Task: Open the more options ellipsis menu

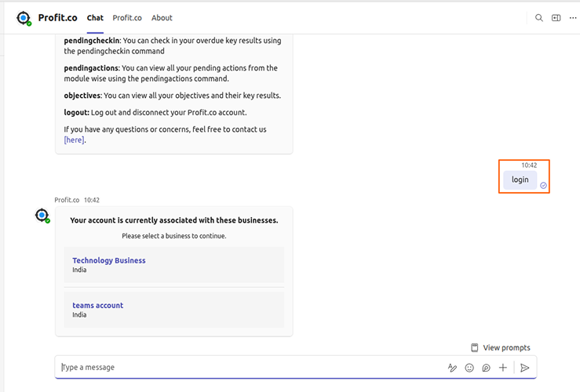Action: (573, 18)
